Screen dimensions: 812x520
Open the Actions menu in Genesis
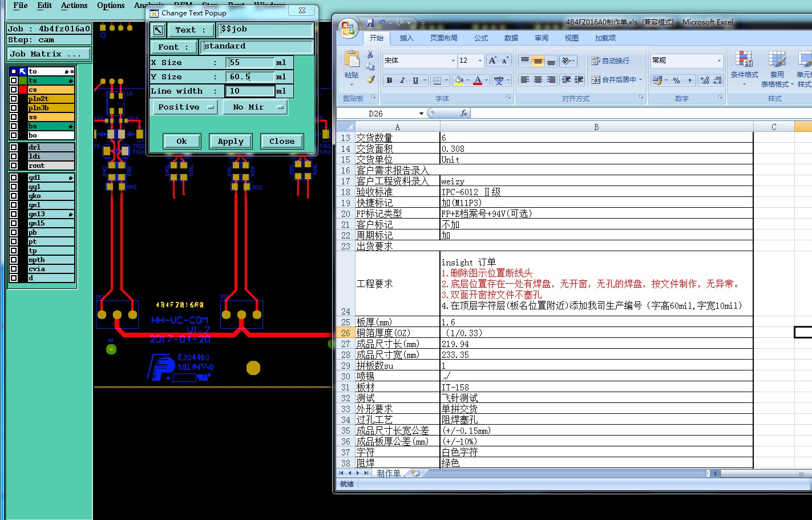click(74, 5)
